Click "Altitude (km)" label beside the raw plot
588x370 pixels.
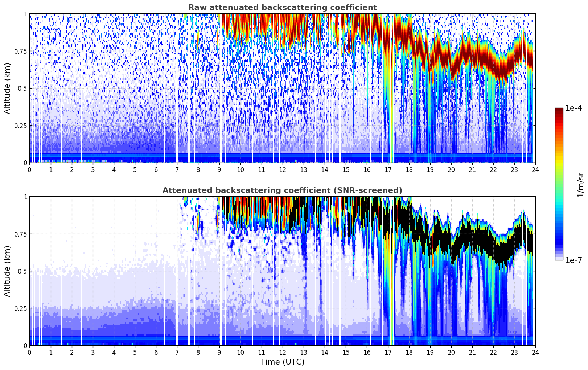8,88
